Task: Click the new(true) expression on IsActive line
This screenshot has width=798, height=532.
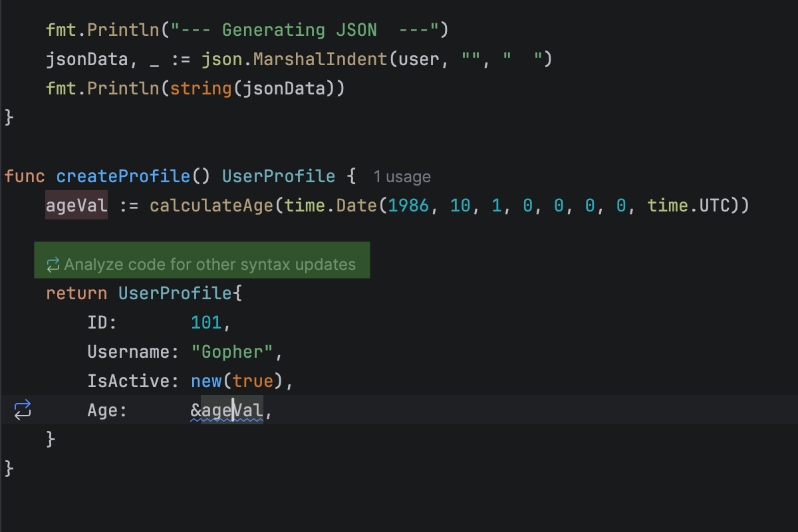Action: 239,381
